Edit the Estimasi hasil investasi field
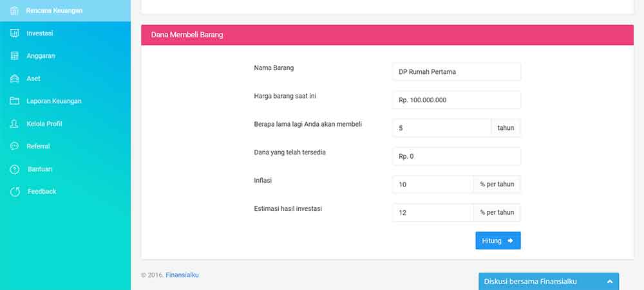Screen dimensions: 644x290 tap(433, 213)
